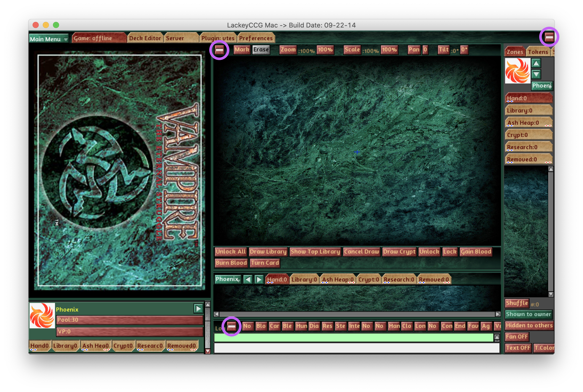Open the Library:0 tab above the hand area
This screenshot has height=392, width=583.
click(304, 279)
